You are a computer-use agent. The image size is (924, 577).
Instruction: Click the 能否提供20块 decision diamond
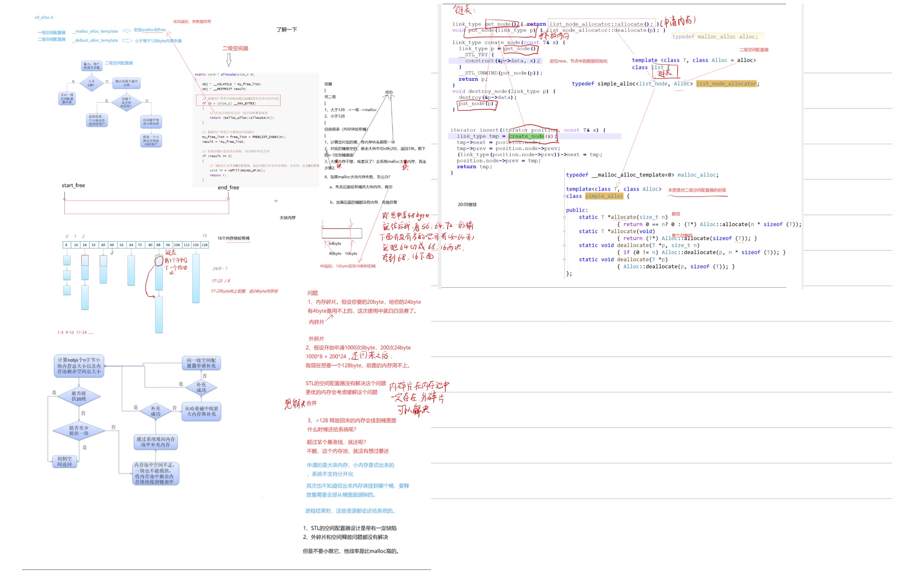[x=79, y=396]
